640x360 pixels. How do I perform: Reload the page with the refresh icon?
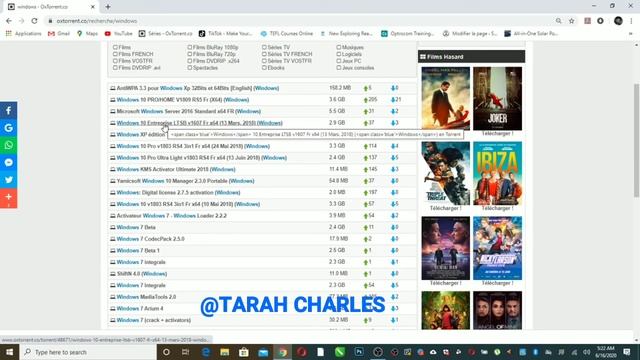coord(34,21)
